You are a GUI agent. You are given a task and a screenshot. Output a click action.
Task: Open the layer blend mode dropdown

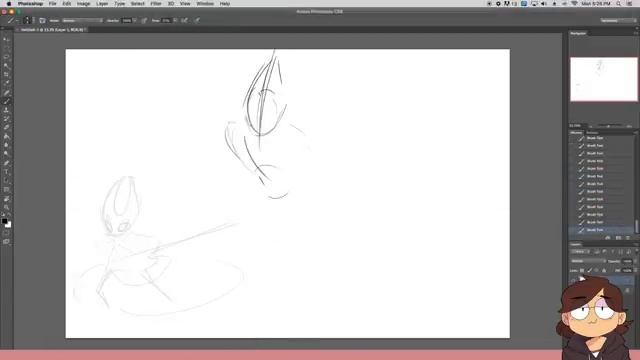pos(588,261)
